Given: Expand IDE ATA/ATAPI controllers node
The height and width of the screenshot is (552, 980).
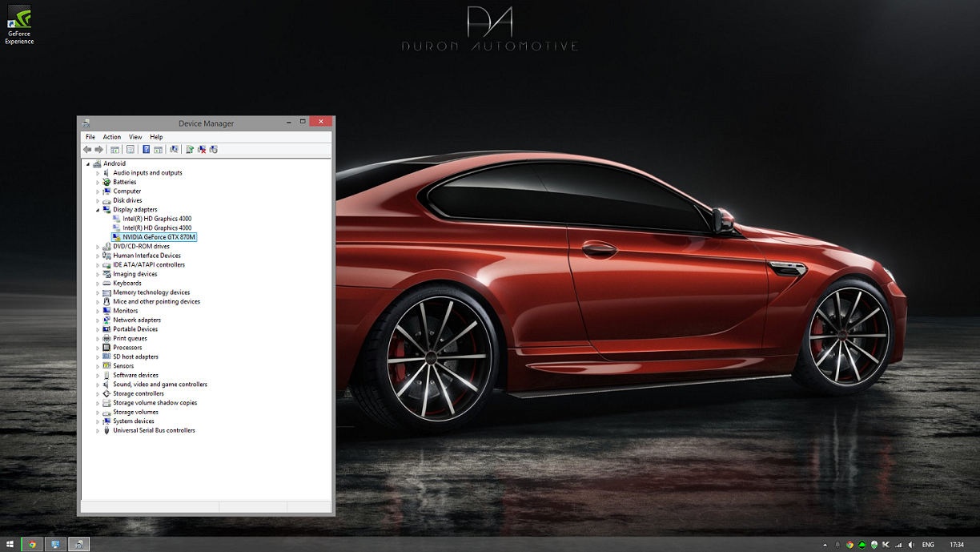Looking at the screenshot, I should 98,265.
